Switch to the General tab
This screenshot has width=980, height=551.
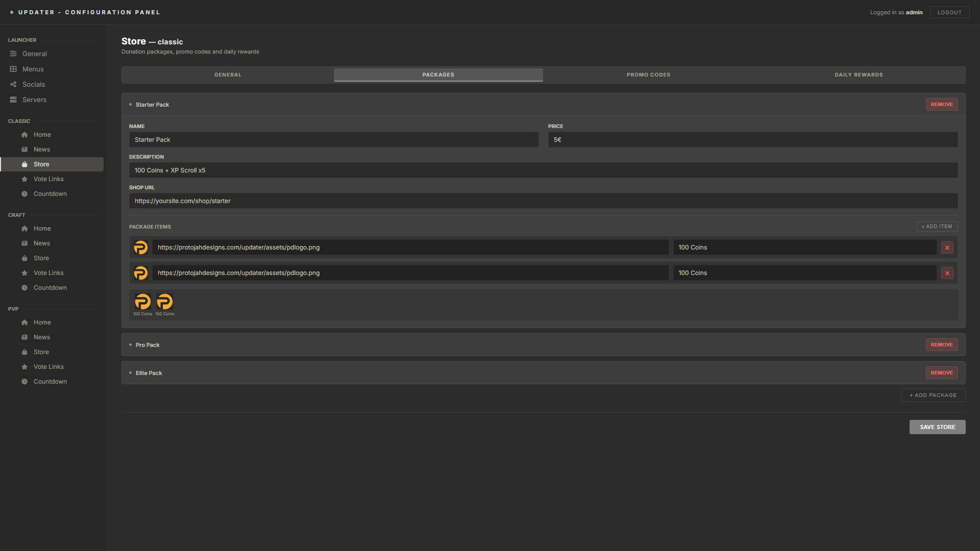(x=228, y=75)
